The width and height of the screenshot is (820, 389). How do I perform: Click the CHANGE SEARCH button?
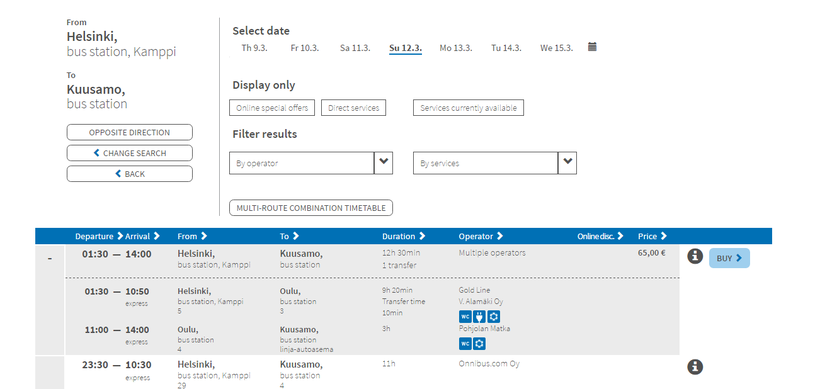click(x=130, y=153)
